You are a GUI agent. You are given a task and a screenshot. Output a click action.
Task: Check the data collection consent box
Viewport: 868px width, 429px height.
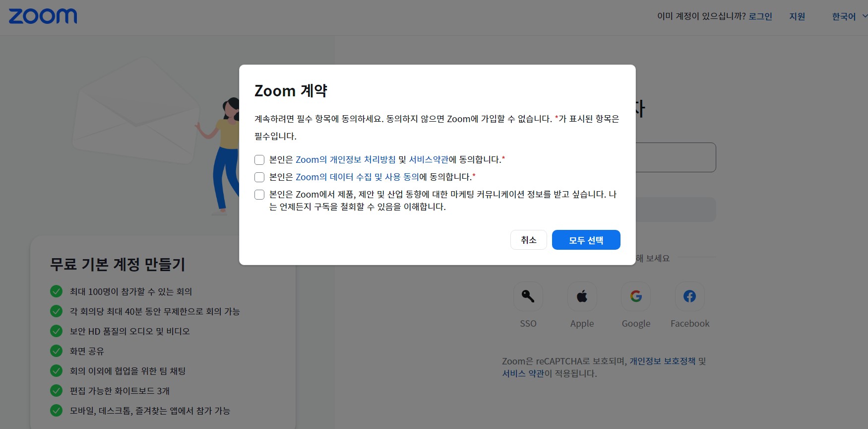259,177
